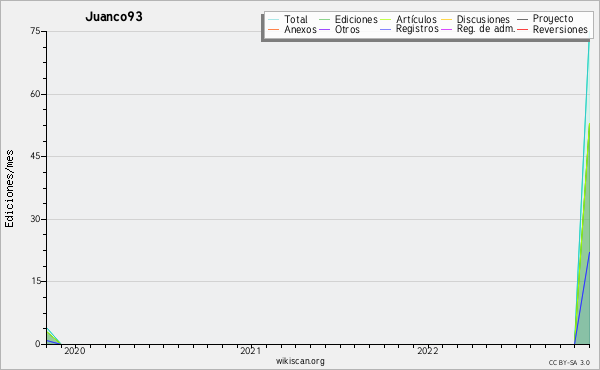Click the 60 y-axis value
The image size is (600, 370).
click(x=35, y=94)
